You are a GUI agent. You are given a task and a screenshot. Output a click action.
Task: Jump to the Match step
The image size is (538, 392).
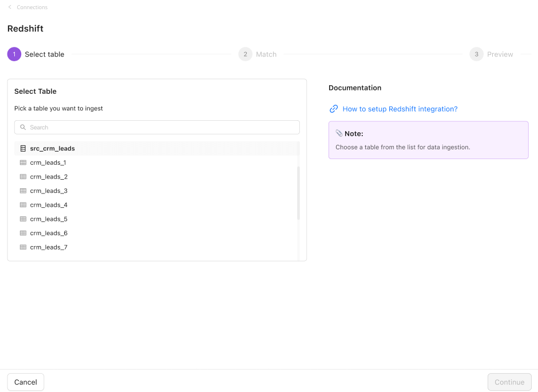point(258,54)
